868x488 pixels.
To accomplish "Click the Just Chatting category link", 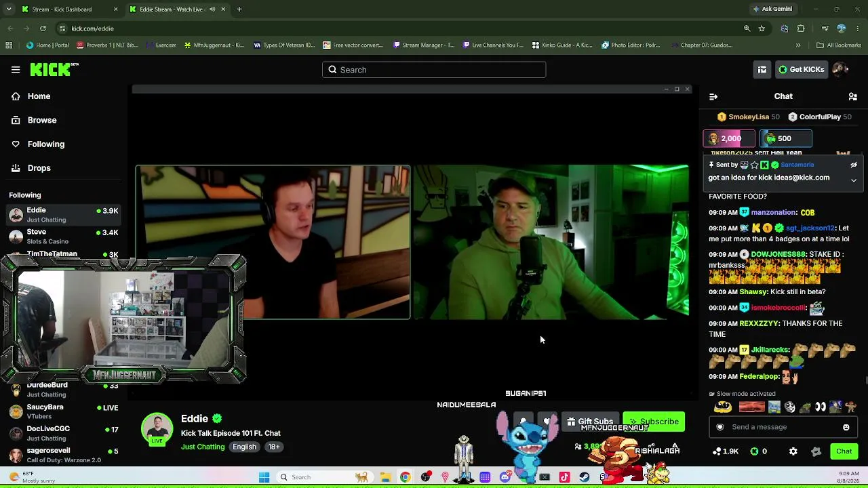I will (203, 447).
